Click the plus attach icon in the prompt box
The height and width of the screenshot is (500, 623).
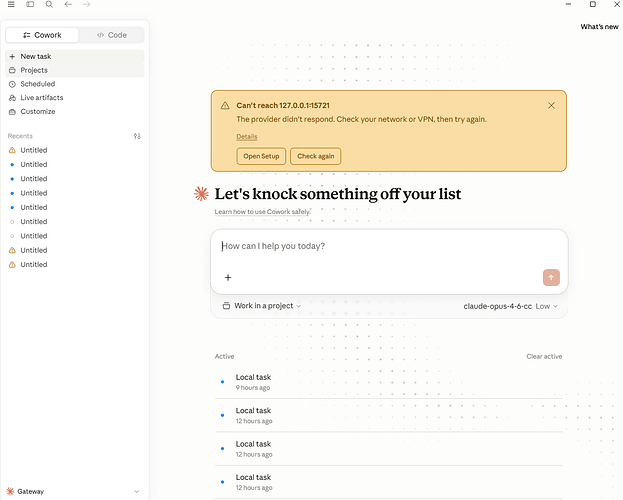(228, 277)
